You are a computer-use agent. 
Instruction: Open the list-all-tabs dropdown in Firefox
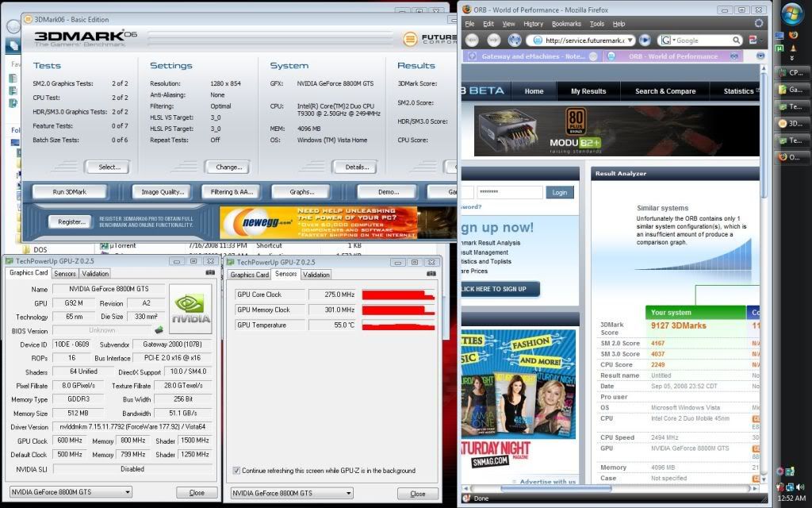(760, 56)
